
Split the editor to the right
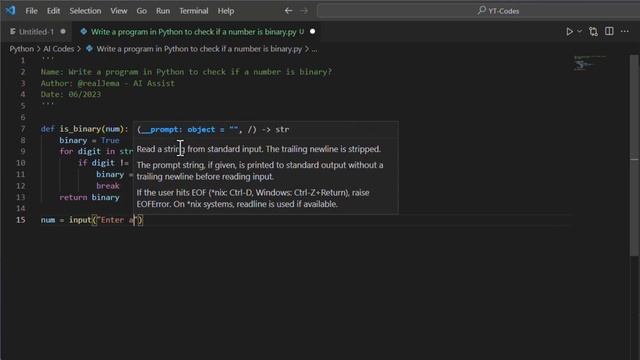click(x=609, y=31)
